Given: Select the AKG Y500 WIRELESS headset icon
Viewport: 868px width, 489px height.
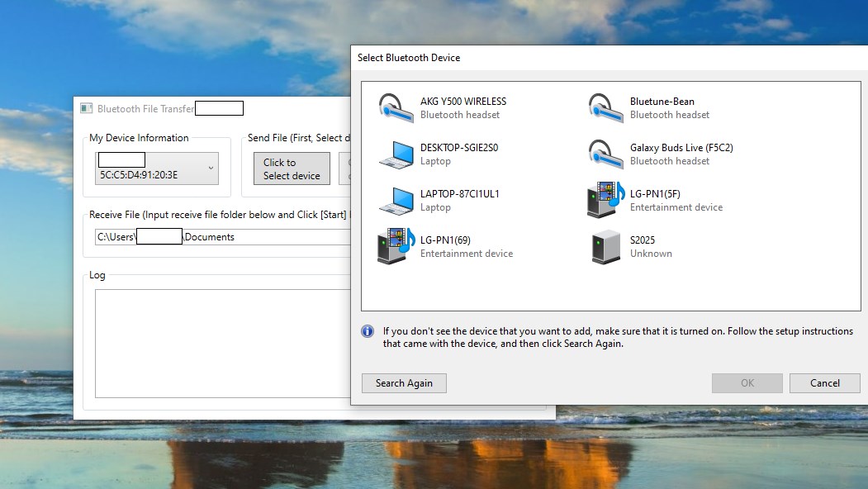Looking at the screenshot, I should click(396, 107).
